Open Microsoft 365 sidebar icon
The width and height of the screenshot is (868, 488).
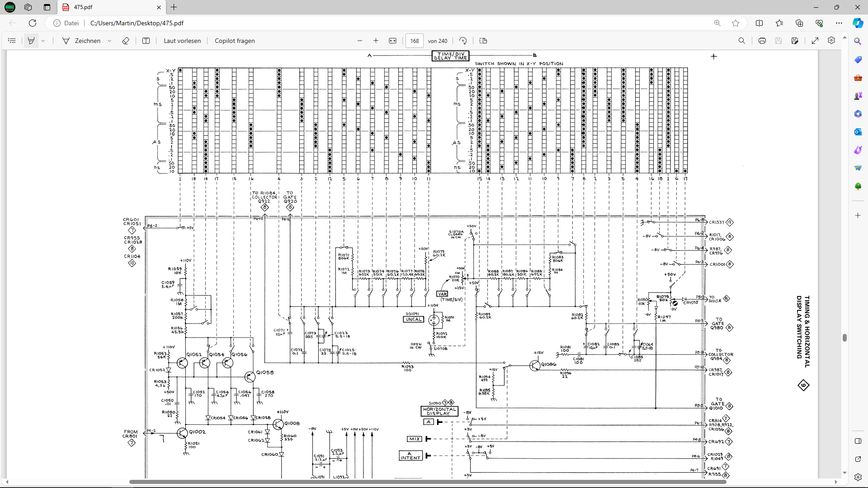tap(858, 114)
